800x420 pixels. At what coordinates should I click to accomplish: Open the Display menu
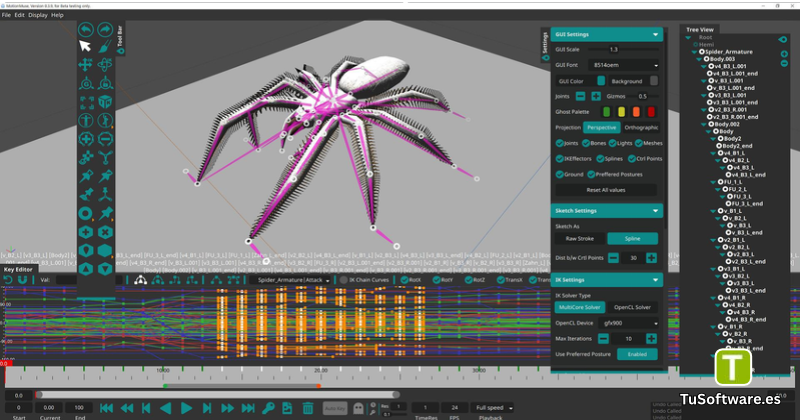coord(38,15)
